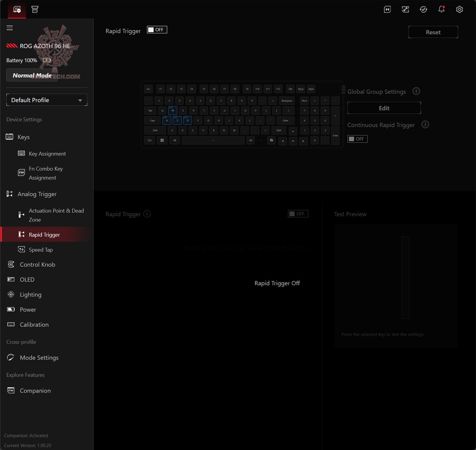Viewport: 476px width, 450px height.
Task: Select the S key on keyboard layout
Action: coord(177,120)
